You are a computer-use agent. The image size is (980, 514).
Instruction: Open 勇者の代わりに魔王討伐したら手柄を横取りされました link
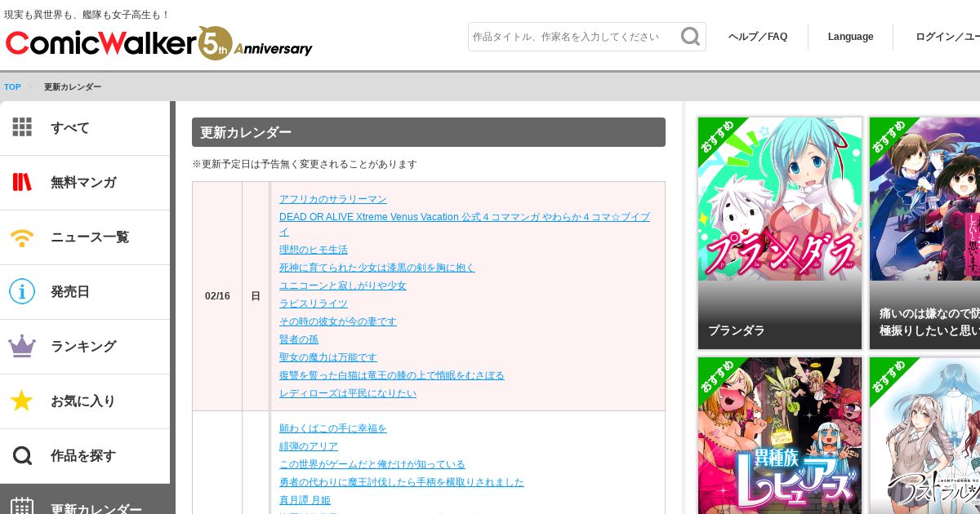[402, 482]
